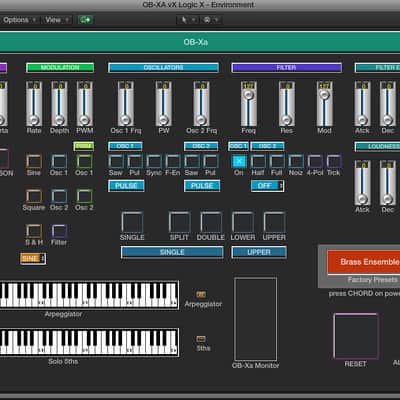The width and height of the screenshot is (400, 400).
Task: Adjust the LOUDNESS Dec slider
Action: pos(388,183)
